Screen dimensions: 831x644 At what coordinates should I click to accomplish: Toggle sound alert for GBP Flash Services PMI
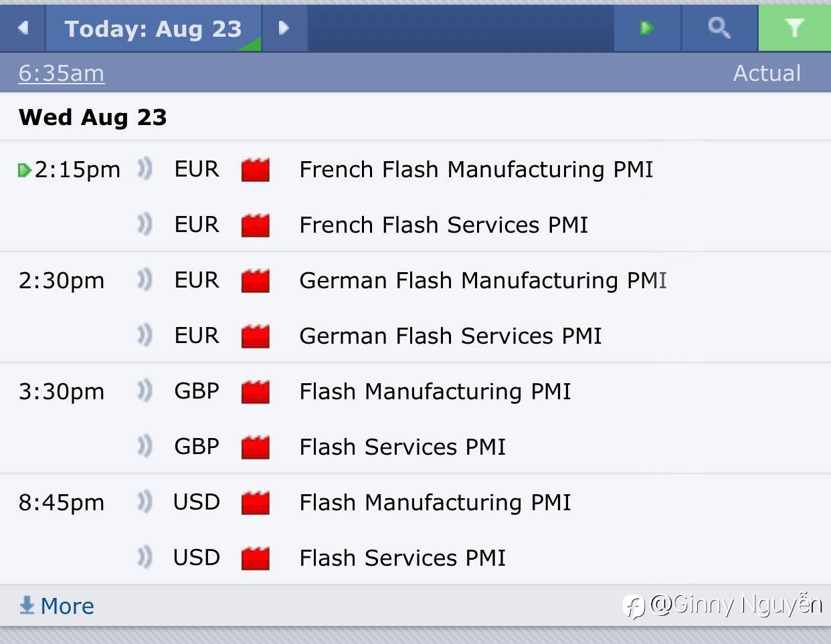(145, 446)
